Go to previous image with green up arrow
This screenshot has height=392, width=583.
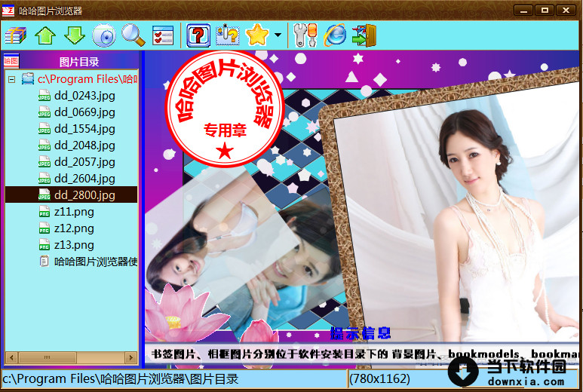[x=45, y=35]
